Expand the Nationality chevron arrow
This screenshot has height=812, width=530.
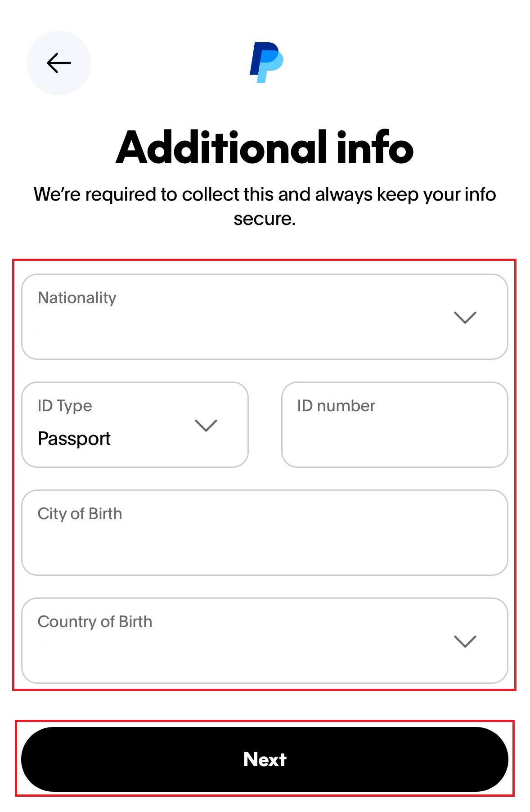(465, 318)
